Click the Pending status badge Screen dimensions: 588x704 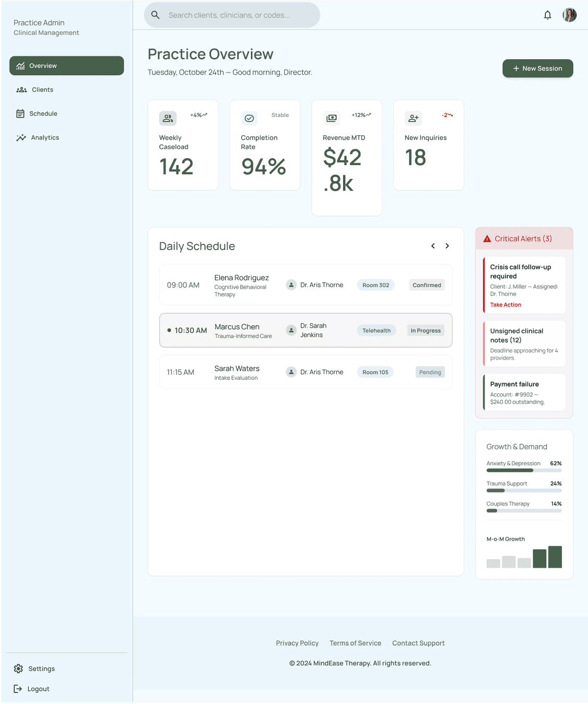coord(430,372)
